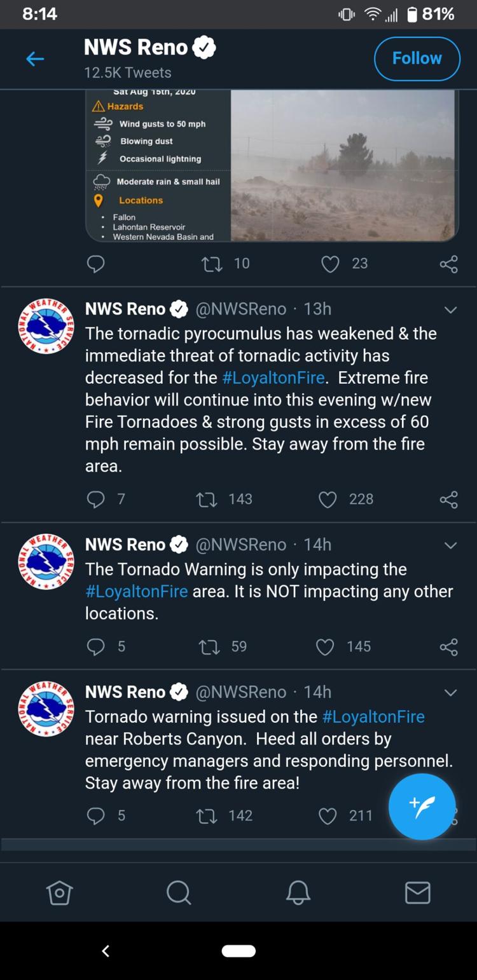Like the Tornado Warning impact tweet
Screen dimensions: 477x980
(x=325, y=647)
